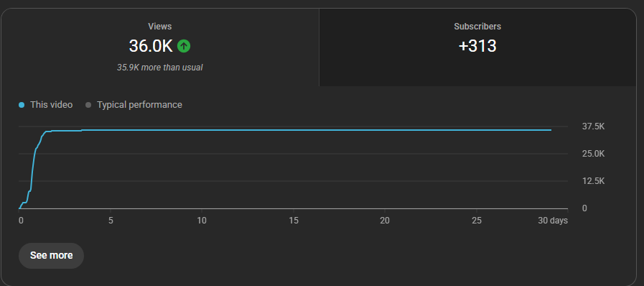Click the Typical performance legend label
Screen dimensions: 644x286
[140, 105]
